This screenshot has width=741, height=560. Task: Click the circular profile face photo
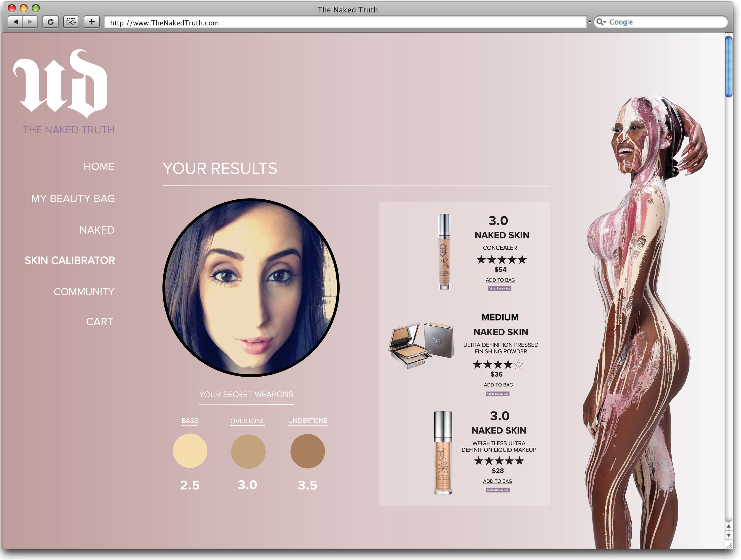(251, 287)
